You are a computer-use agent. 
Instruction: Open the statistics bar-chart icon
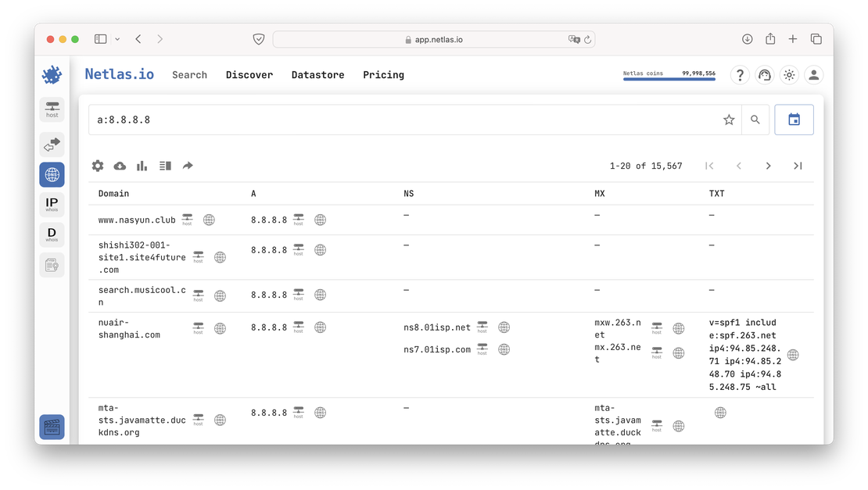[x=142, y=166]
